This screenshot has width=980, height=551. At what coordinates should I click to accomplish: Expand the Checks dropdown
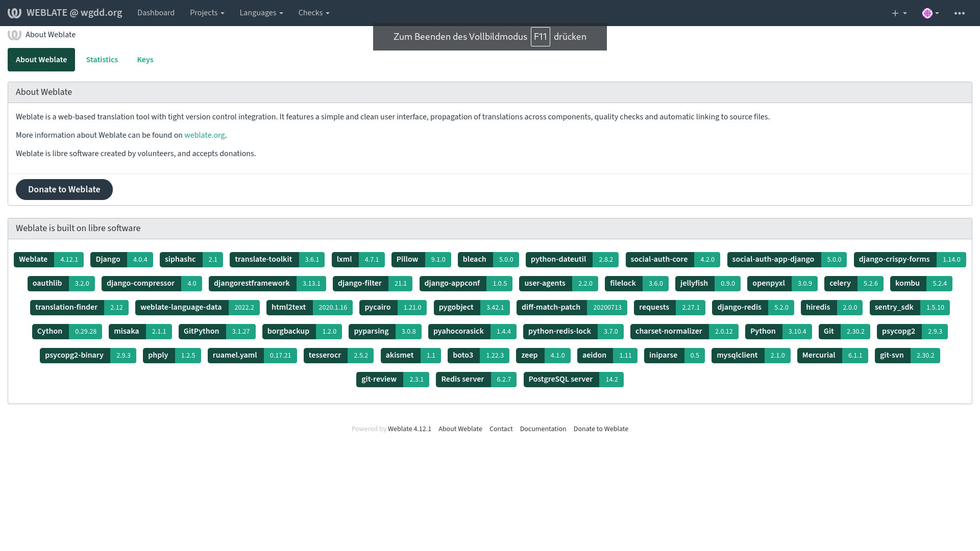[x=313, y=13]
